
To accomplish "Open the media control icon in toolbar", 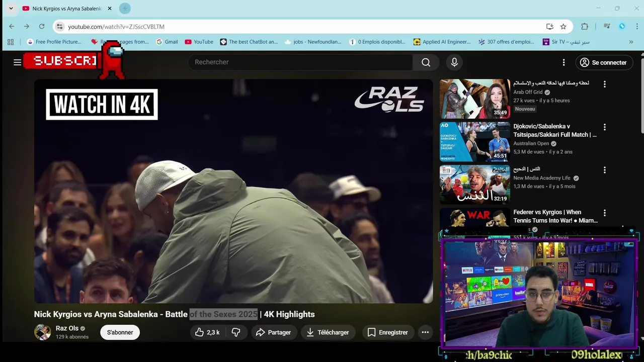I will pos(607,27).
